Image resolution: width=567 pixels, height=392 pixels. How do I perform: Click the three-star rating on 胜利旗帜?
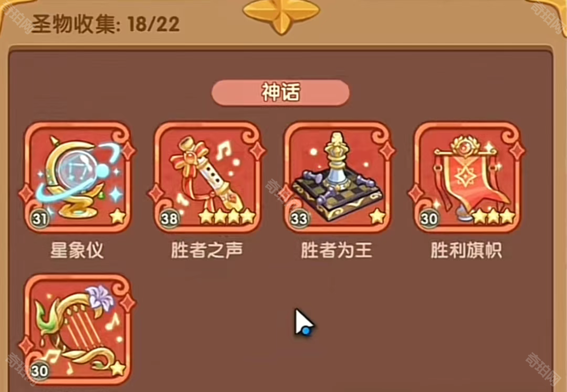(493, 216)
